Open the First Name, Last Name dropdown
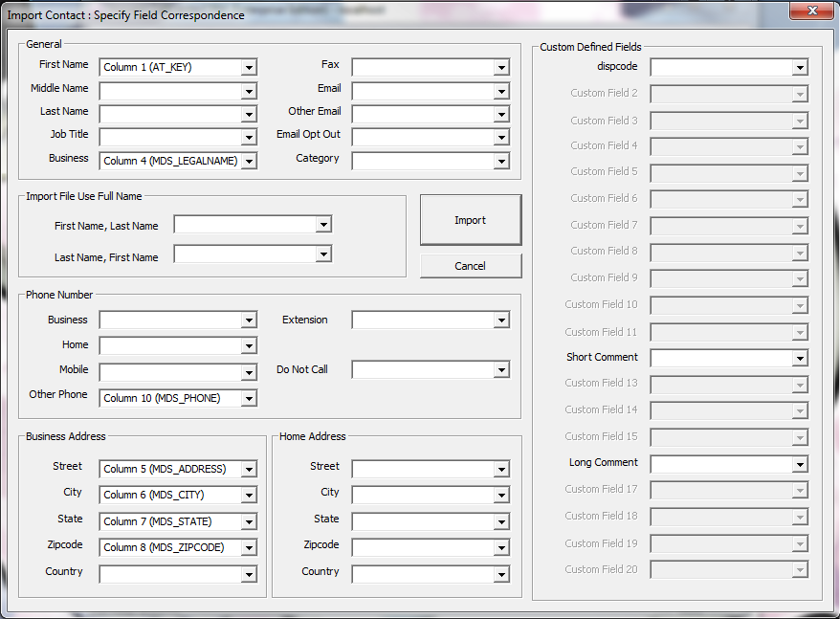This screenshot has width=840, height=619. point(323,224)
